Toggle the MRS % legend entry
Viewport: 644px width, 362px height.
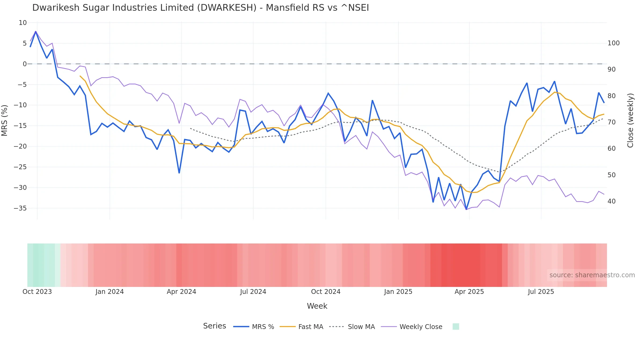coord(254,327)
